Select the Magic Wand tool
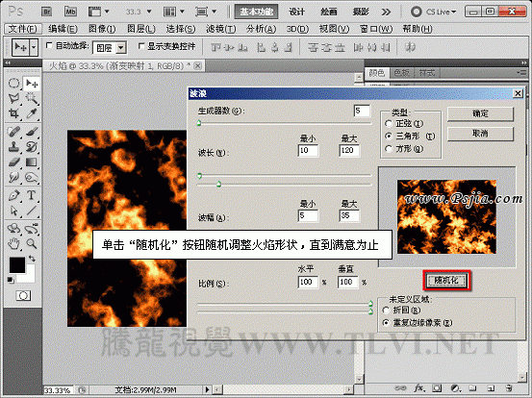This screenshot has height=398, width=532. (x=32, y=98)
